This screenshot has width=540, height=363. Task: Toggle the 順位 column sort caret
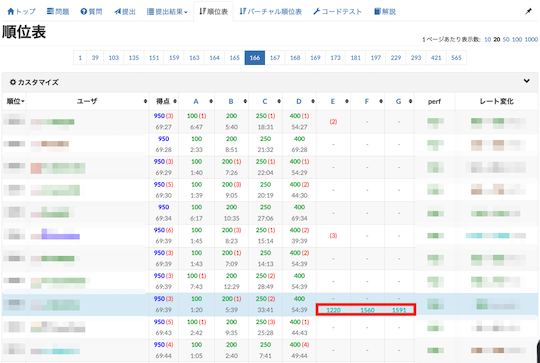[23, 102]
